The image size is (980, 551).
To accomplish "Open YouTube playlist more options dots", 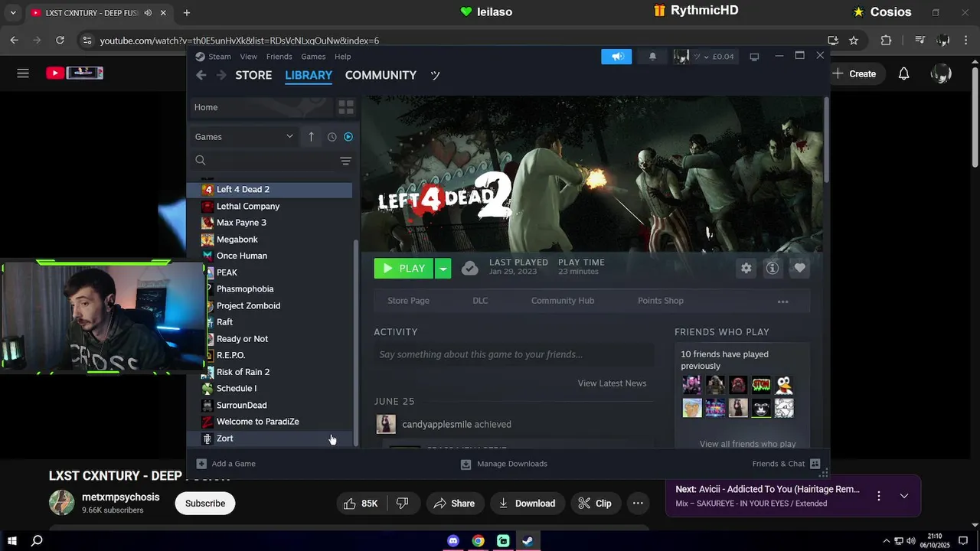I will (x=879, y=496).
